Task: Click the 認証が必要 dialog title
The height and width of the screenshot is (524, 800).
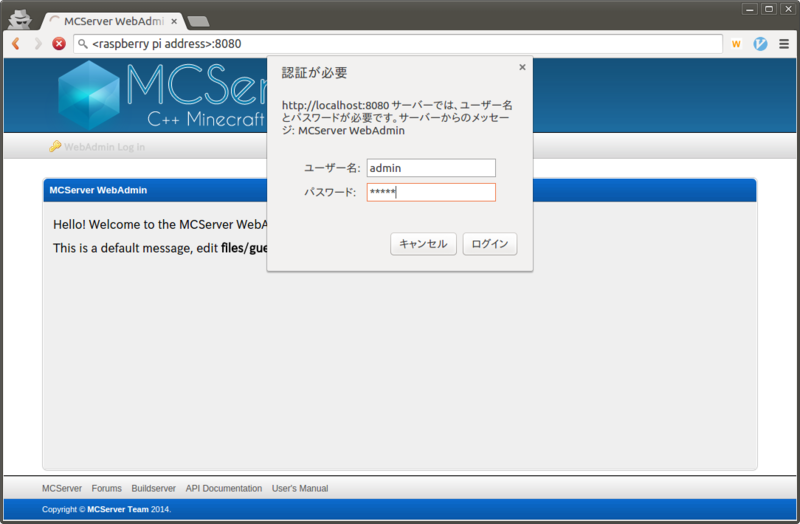Action: [314, 72]
